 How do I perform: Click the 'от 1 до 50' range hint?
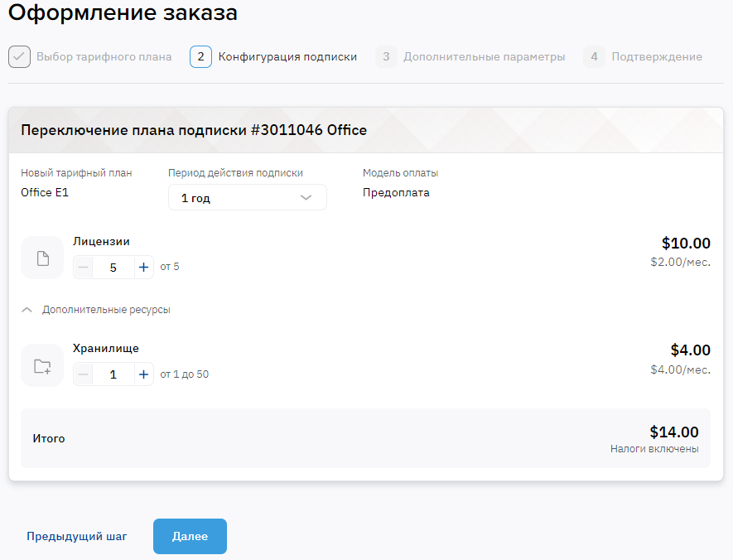pos(184,374)
